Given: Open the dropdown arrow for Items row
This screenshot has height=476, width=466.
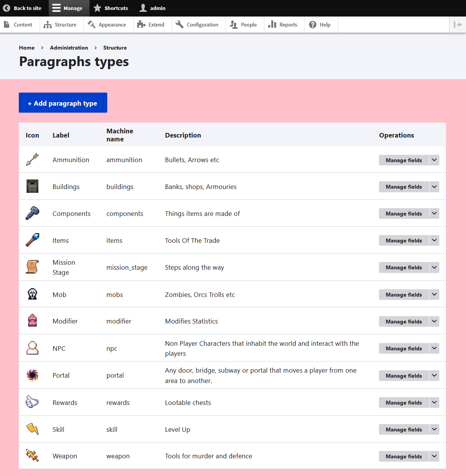Looking at the screenshot, I should [x=434, y=240].
